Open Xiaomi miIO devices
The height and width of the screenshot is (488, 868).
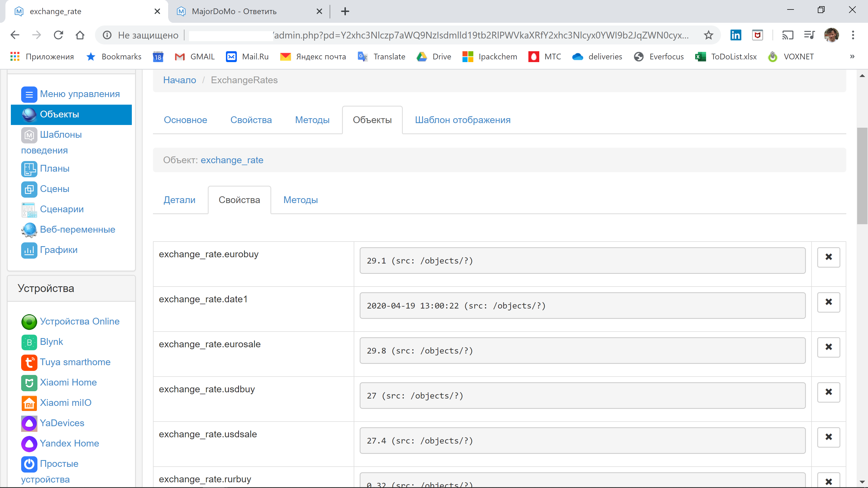[x=65, y=402]
